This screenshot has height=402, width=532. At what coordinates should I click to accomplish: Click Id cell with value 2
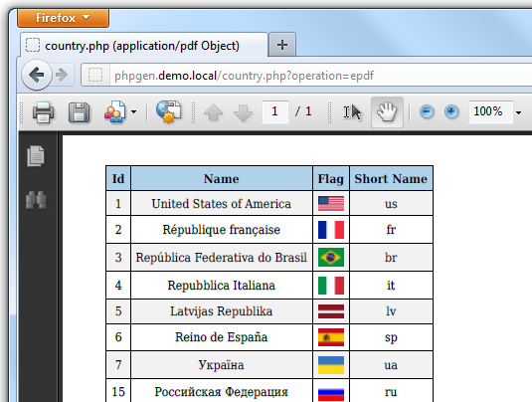(x=118, y=230)
